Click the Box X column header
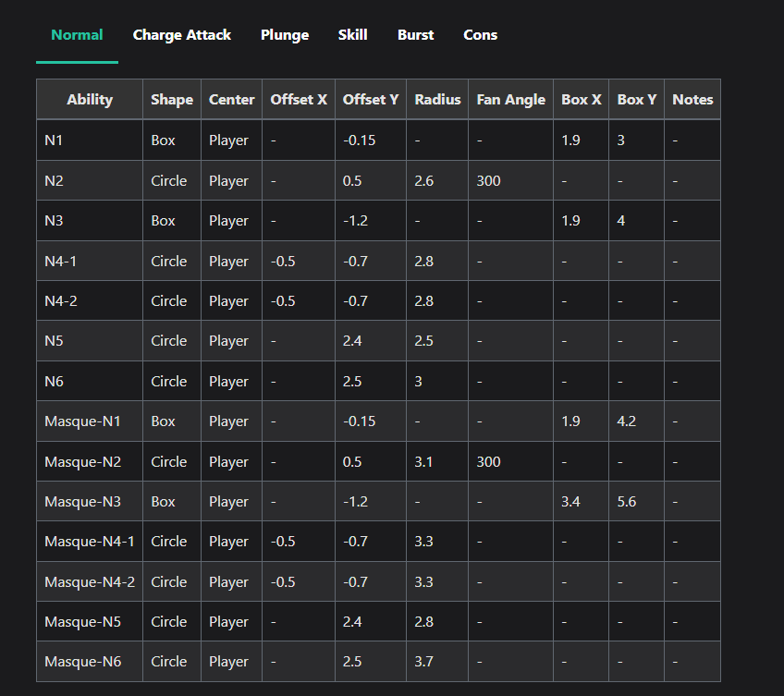This screenshot has width=784, height=696. click(581, 100)
